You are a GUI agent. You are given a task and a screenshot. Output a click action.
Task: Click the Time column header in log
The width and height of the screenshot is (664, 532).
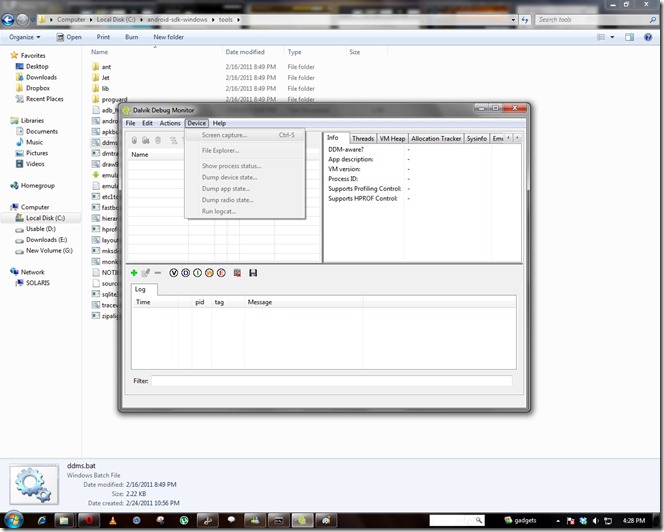click(155, 302)
